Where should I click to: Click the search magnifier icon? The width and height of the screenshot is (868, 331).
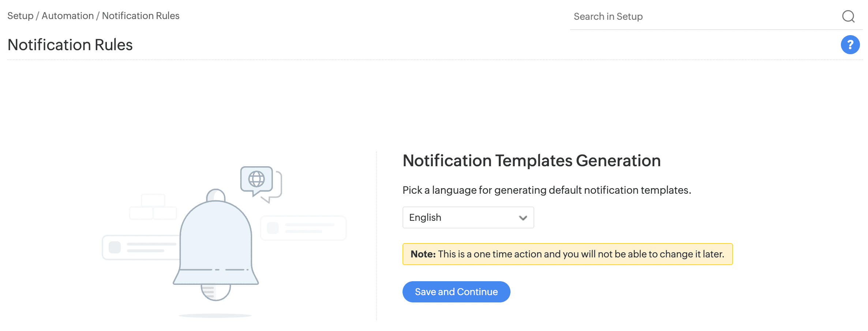click(848, 16)
